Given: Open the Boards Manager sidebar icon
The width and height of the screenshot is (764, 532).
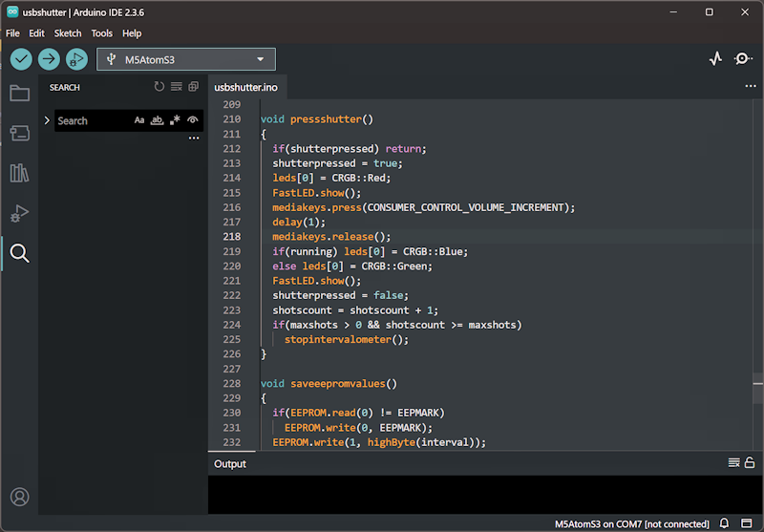Looking at the screenshot, I should [x=19, y=133].
